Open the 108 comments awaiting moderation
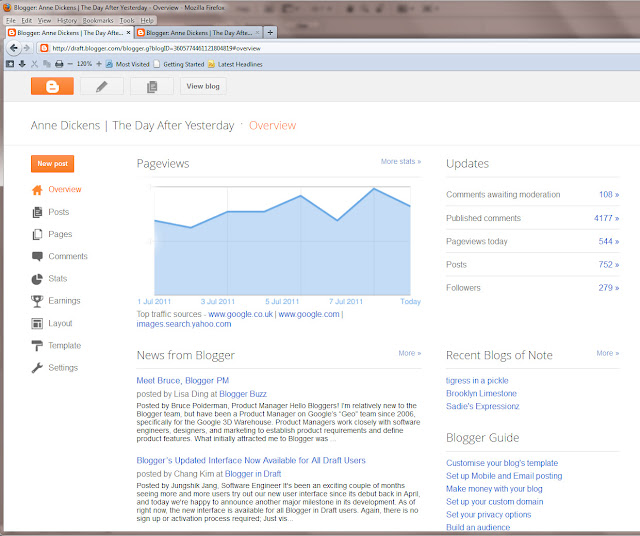Screen dimensions: 640x536 609,195
